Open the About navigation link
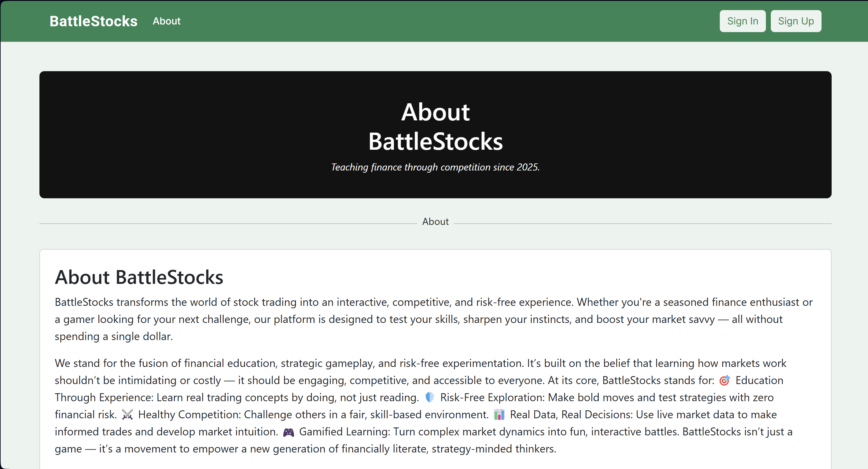Viewport: 868px width, 469px height. point(167,21)
